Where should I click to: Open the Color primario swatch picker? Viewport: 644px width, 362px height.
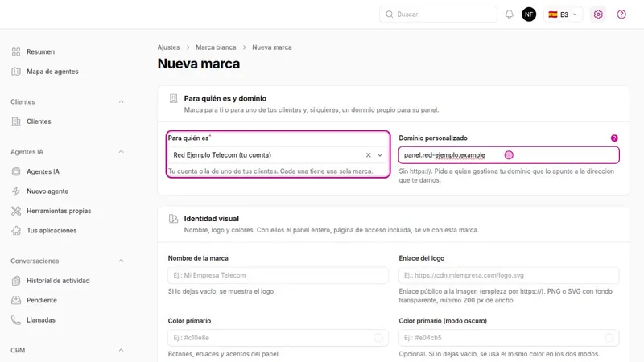point(378,338)
